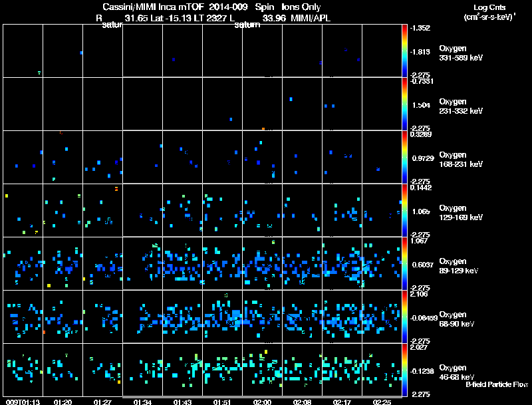The height and width of the screenshot is (405, 532).
Task: Select the Oxygen 46-68 keV label
Action: pyautogui.click(x=457, y=372)
